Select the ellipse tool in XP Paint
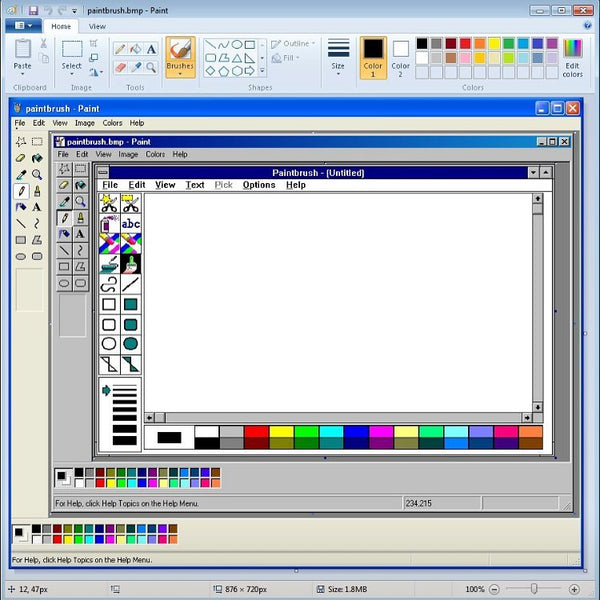 (x=21, y=256)
